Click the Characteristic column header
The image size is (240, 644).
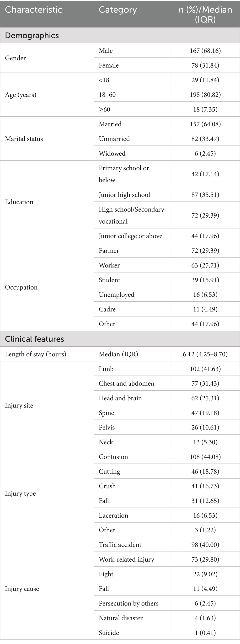pyautogui.click(x=33, y=10)
